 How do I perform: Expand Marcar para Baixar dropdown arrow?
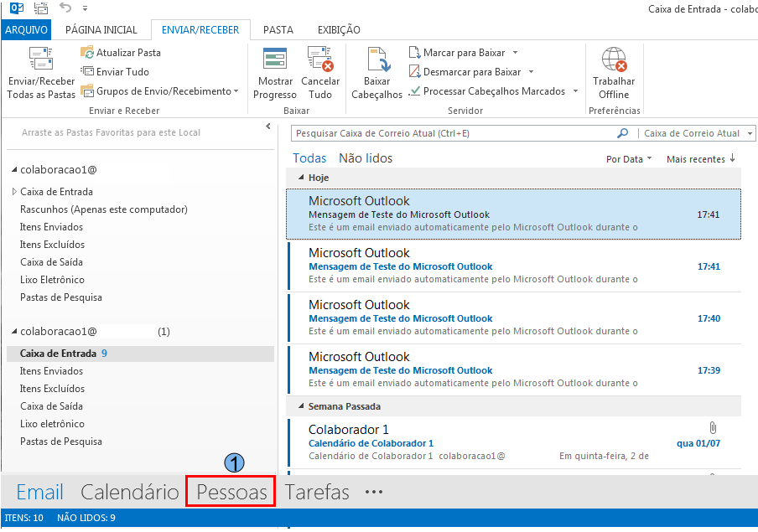516,52
